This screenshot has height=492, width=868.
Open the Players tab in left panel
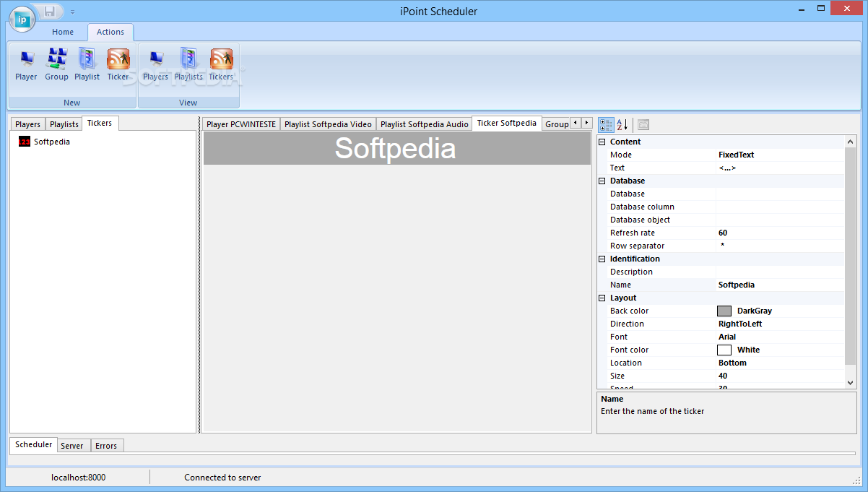tap(28, 124)
